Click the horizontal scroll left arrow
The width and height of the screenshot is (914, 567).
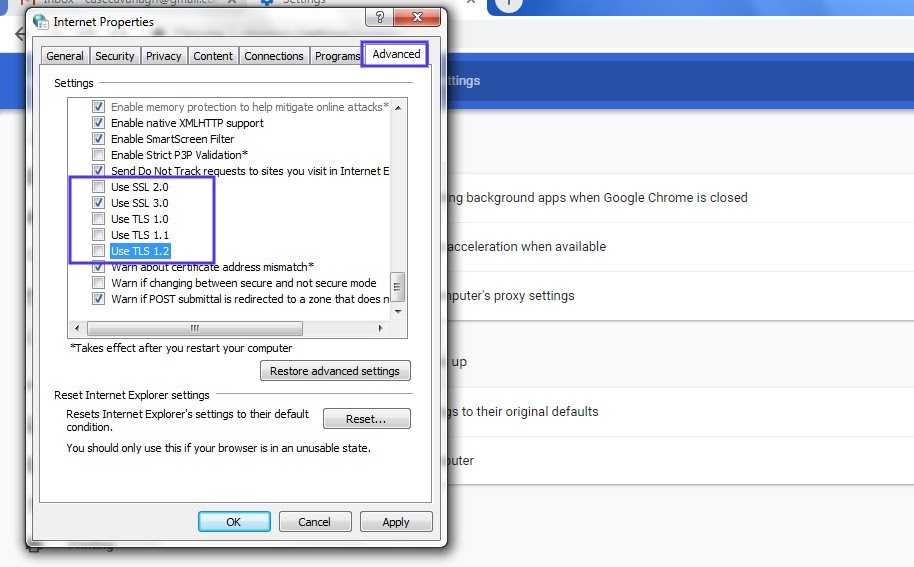tap(77, 328)
